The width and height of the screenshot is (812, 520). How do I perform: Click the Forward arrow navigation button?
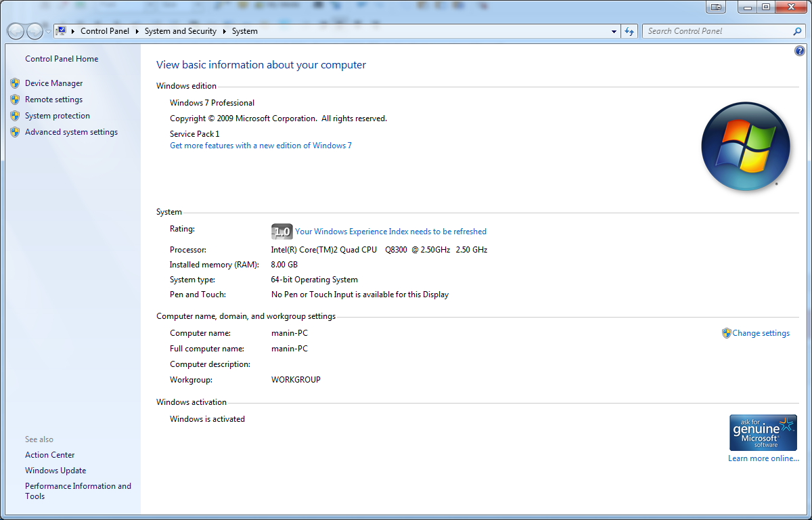pyautogui.click(x=35, y=31)
